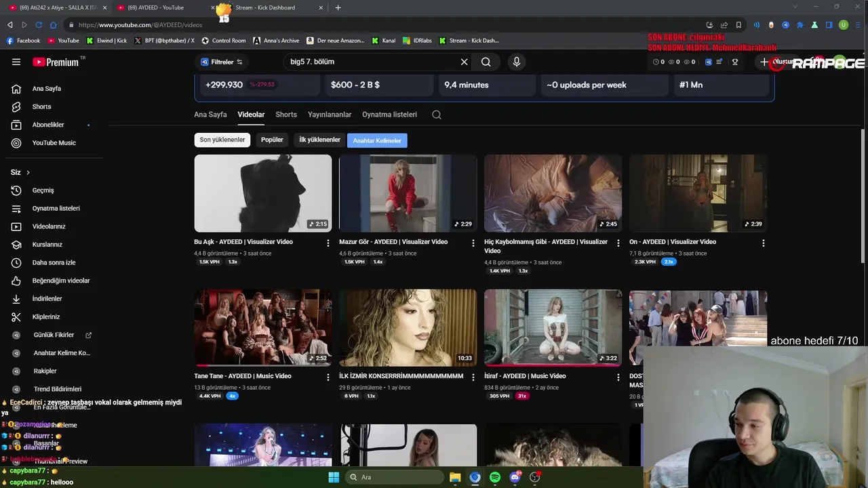Open Shorts in the left sidebar

click(x=41, y=106)
